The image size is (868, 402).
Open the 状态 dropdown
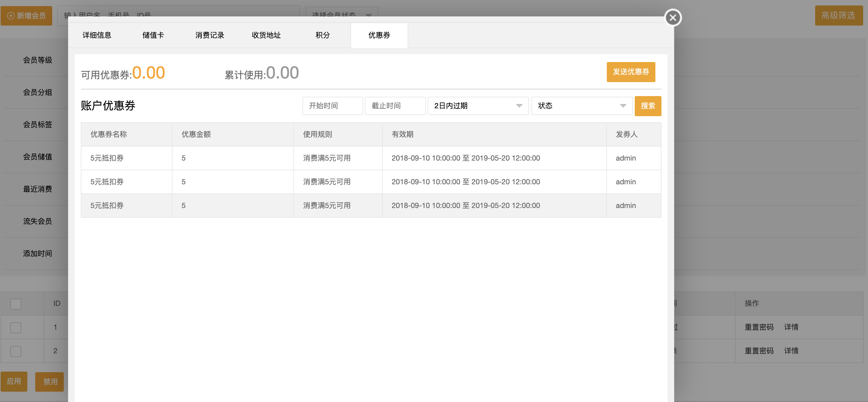tap(582, 106)
